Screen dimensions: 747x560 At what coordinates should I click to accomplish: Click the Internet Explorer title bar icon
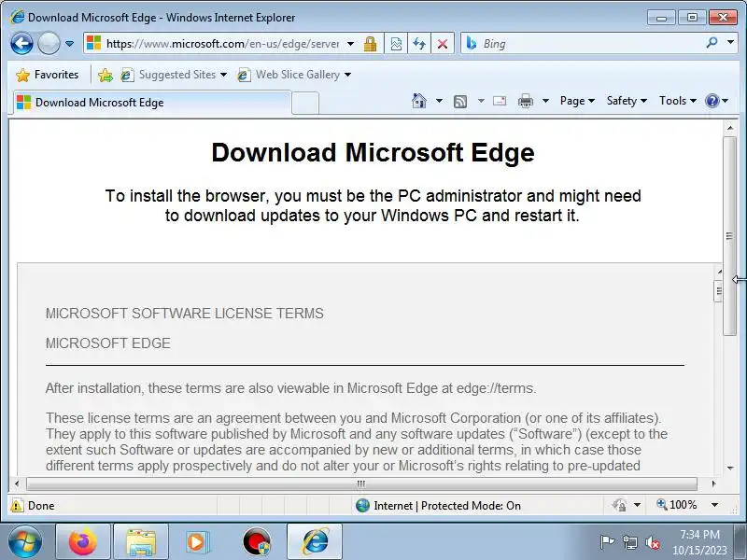17,18
